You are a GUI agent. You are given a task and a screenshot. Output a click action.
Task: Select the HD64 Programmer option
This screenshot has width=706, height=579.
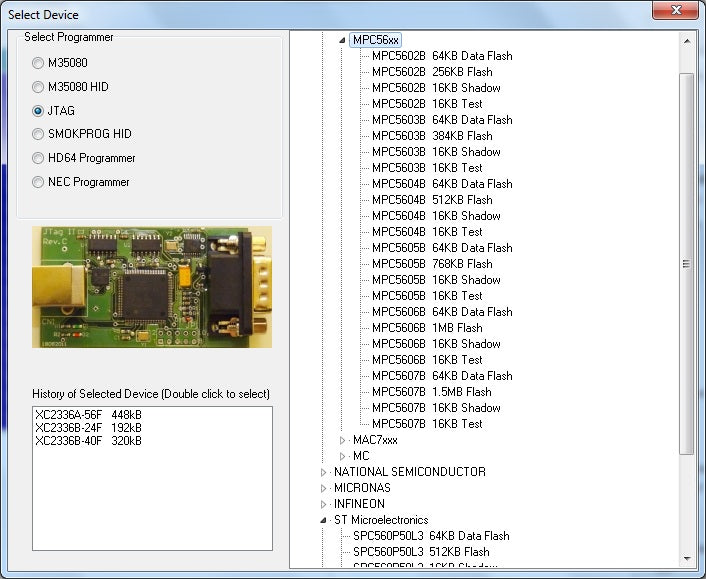(x=38, y=158)
